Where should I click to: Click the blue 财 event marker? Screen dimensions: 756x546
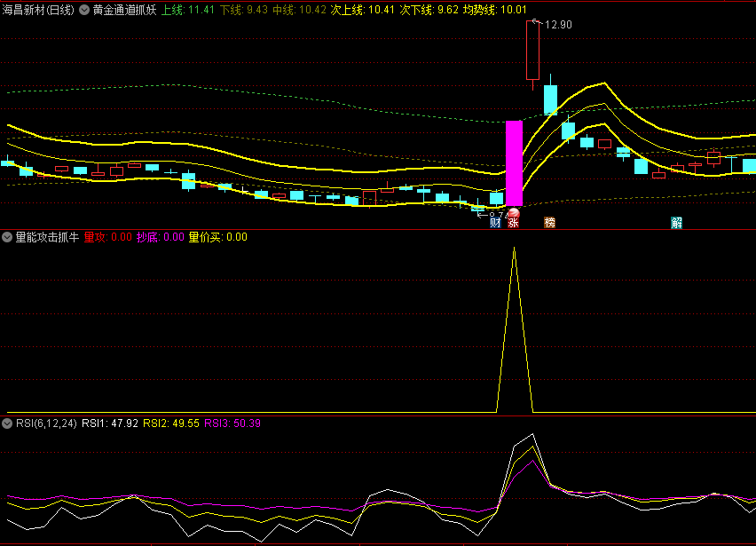coord(495,222)
